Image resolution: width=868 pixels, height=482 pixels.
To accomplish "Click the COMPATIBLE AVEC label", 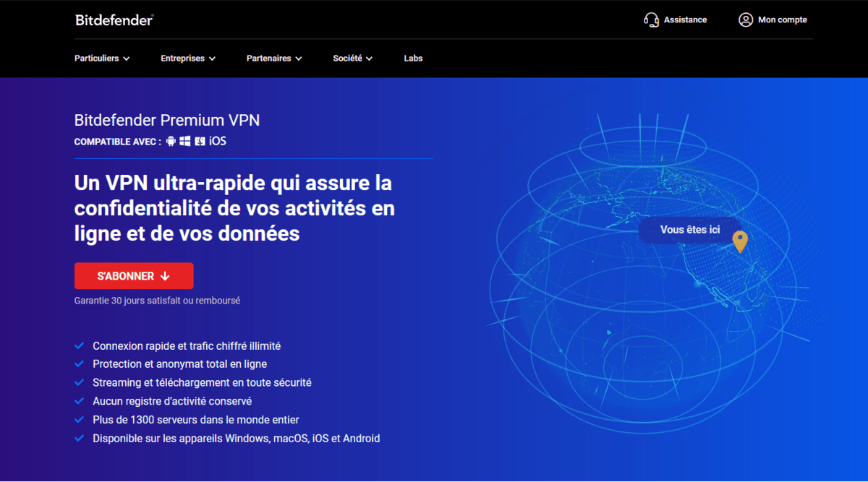I will 118,142.
